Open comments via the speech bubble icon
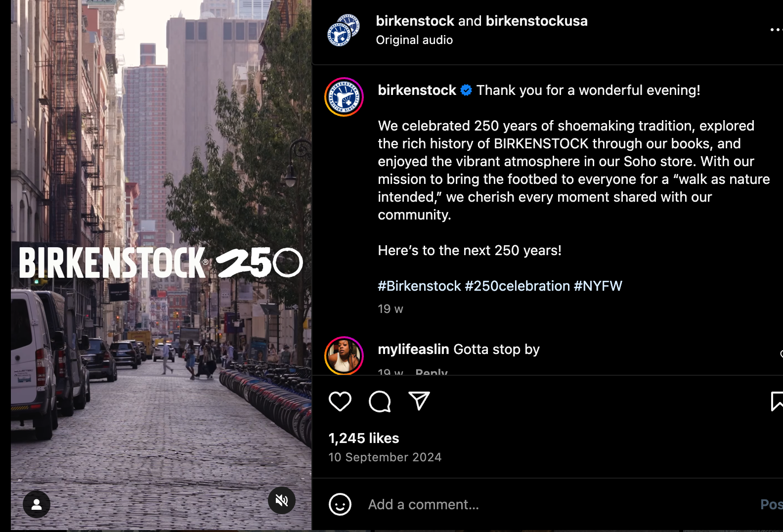Screen dimensions: 783x532 point(380,401)
